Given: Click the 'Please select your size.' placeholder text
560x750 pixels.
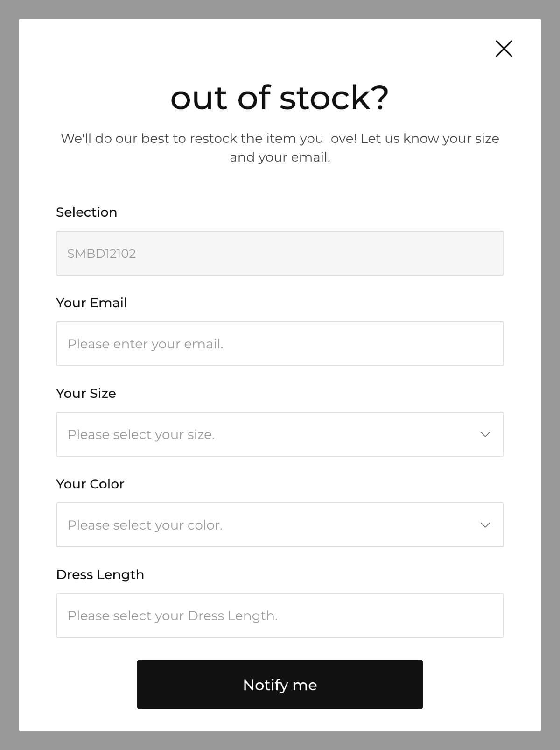Looking at the screenshot, I should tap(141, 434).
